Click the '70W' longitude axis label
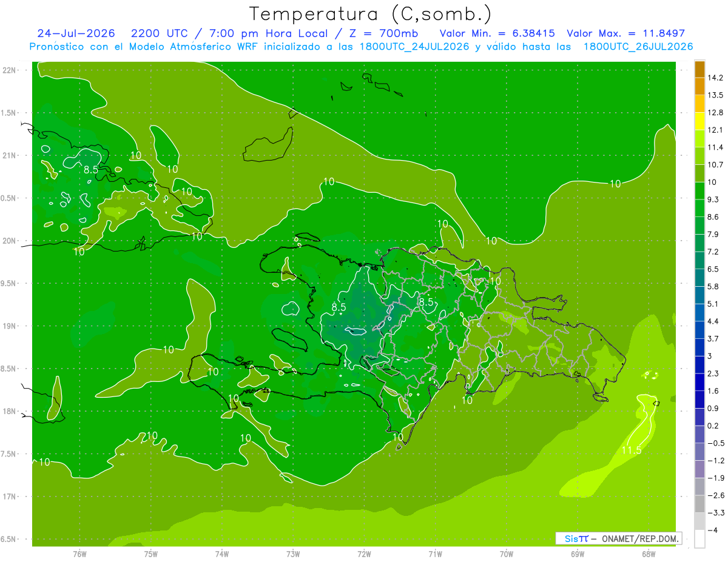This screenshot has height=562, width=728. click(506, 554)
